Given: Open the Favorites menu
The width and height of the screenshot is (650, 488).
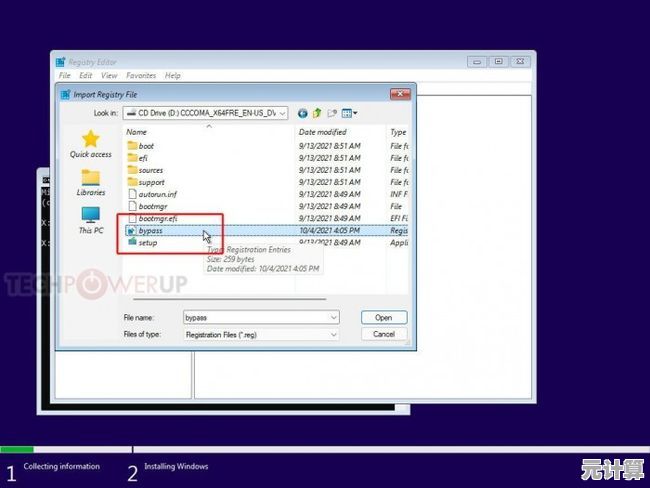Looking at the screenshot, I should click(x=141, y=75).
